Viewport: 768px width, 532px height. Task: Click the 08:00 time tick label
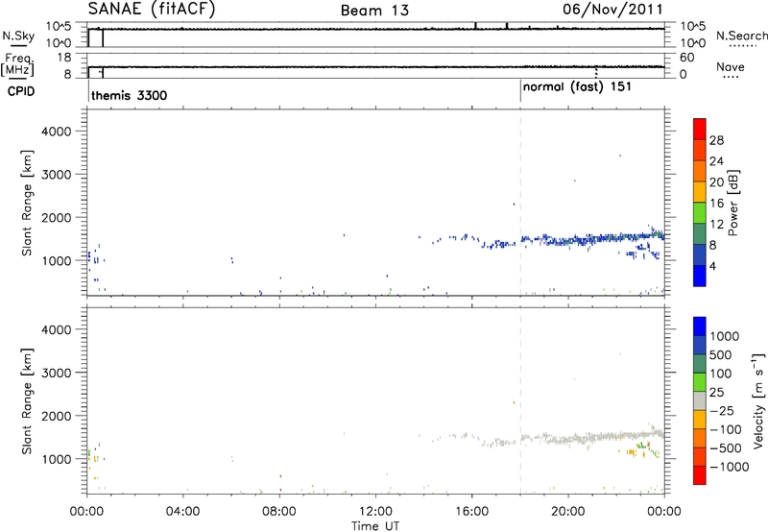click(x=278, y=512)
